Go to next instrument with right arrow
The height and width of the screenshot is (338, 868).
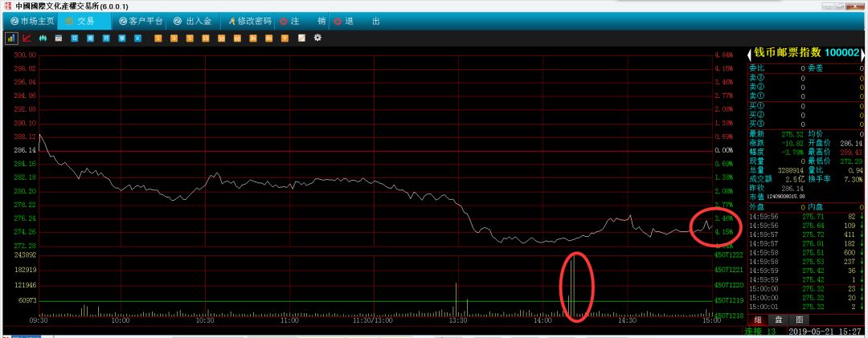(862, 54)
